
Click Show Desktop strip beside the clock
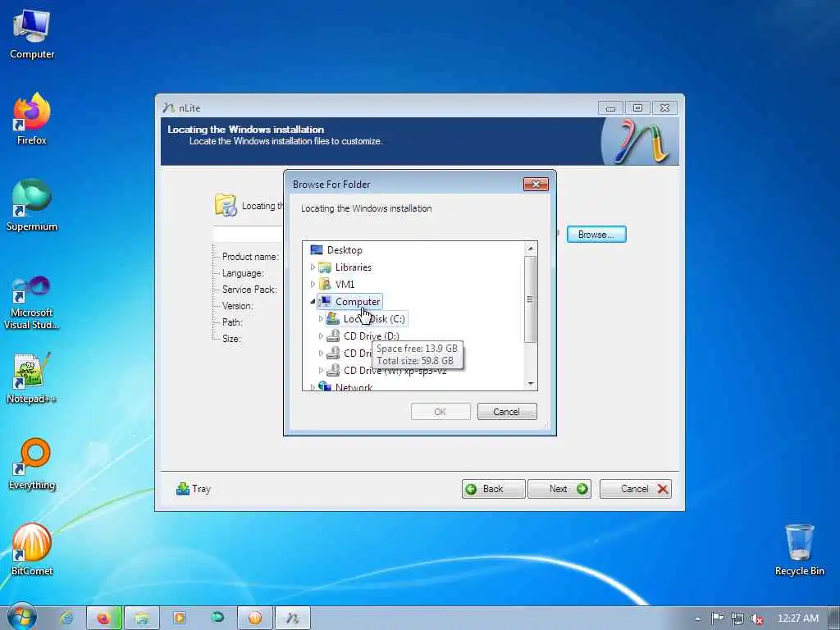point(833,619)
